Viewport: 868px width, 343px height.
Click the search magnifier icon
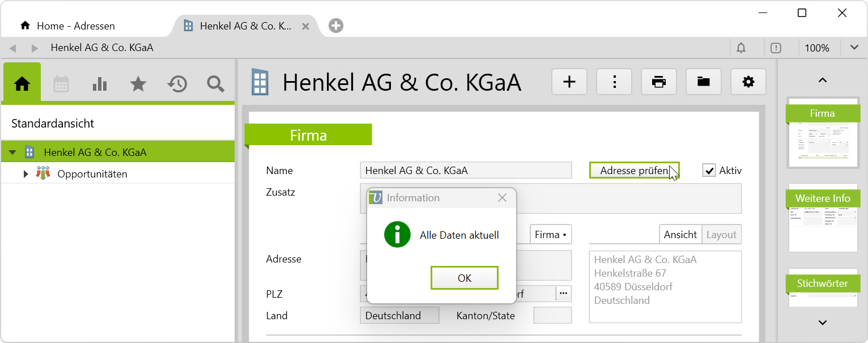215,84
